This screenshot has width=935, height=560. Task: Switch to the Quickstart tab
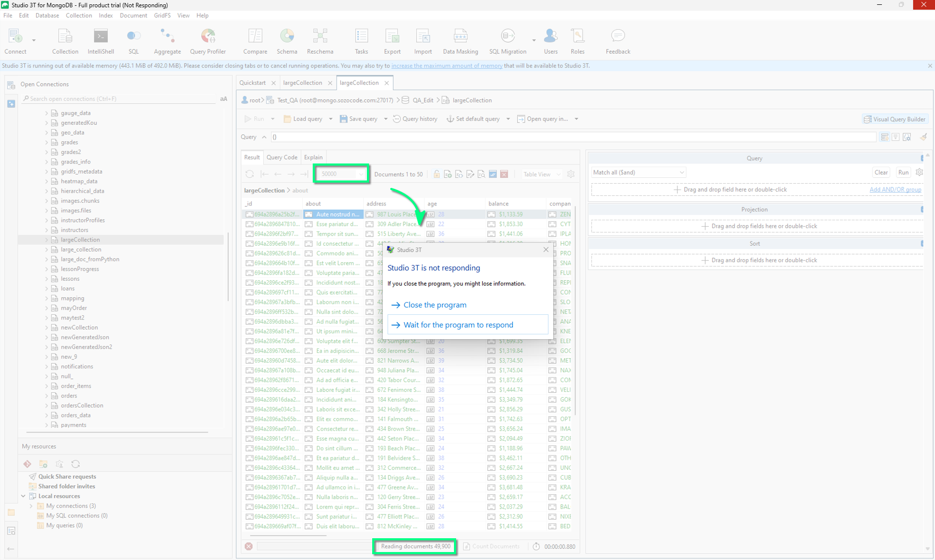[253, 83]
